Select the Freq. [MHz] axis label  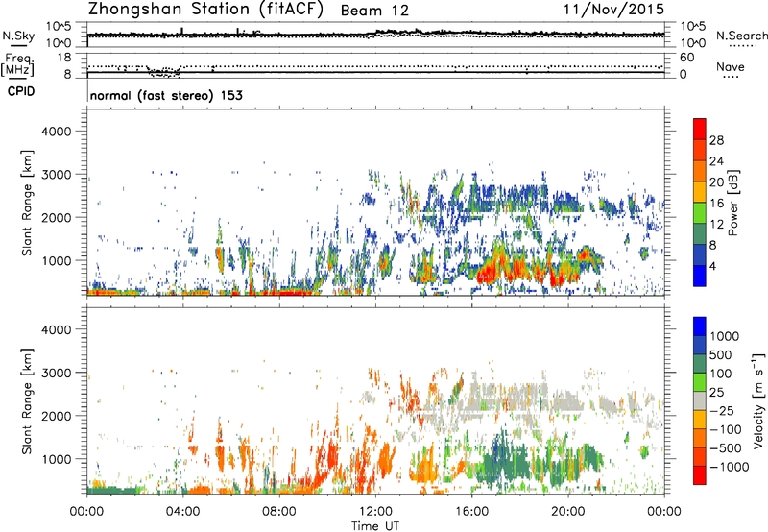pos(17,65)
